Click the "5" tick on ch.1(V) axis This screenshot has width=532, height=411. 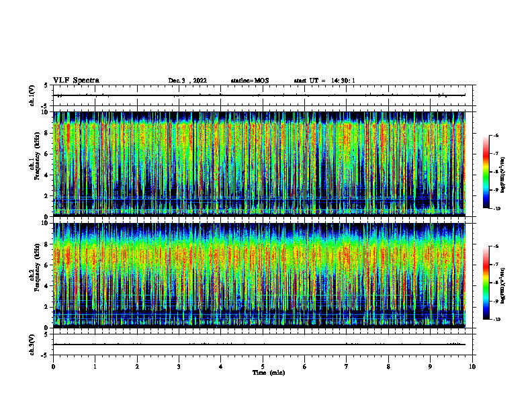pos(46,85)
